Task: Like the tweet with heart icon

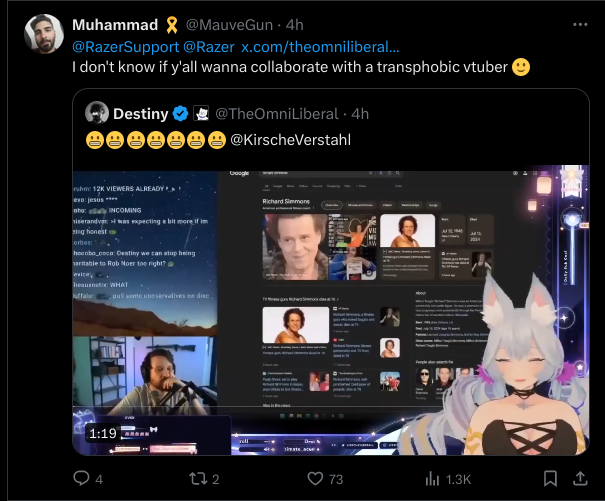Action: coord(315,479)
